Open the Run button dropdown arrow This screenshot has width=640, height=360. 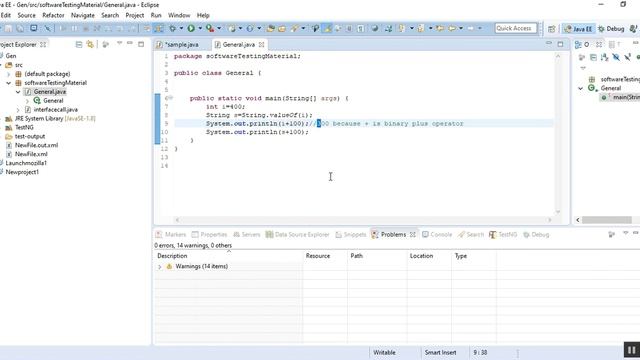[x=200, y=28]
